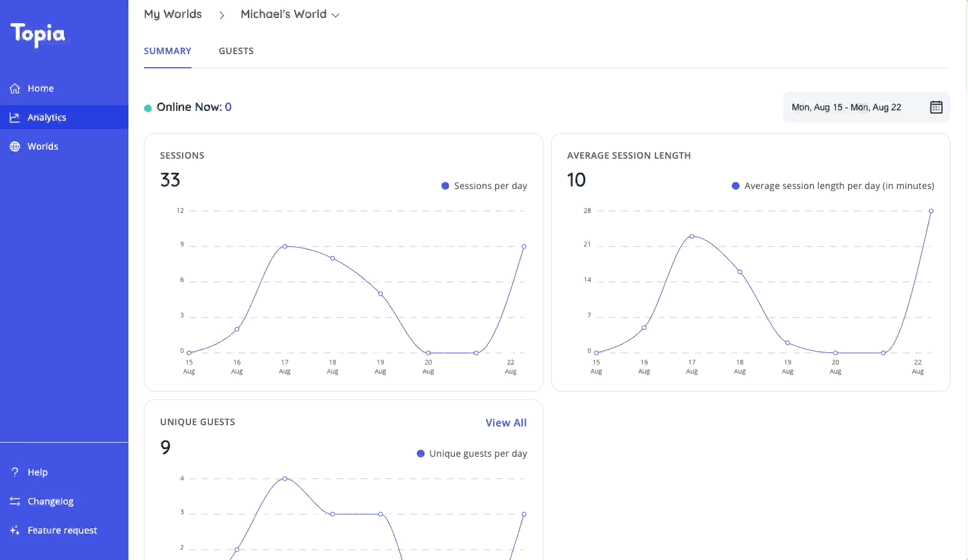Click the My Worlds breadcrumb link

(173, 14)
